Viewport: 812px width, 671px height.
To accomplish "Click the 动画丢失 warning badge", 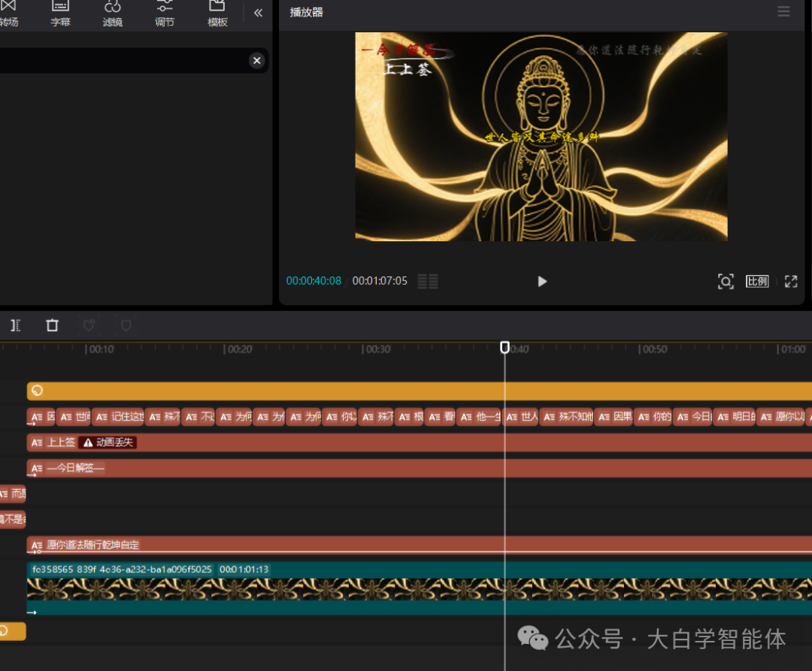I will click(108, 443).
